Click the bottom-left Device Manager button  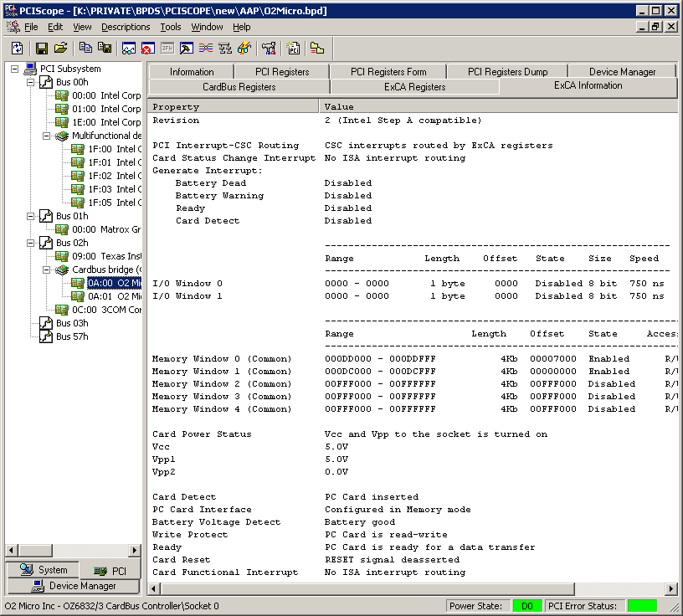point(72,586)
